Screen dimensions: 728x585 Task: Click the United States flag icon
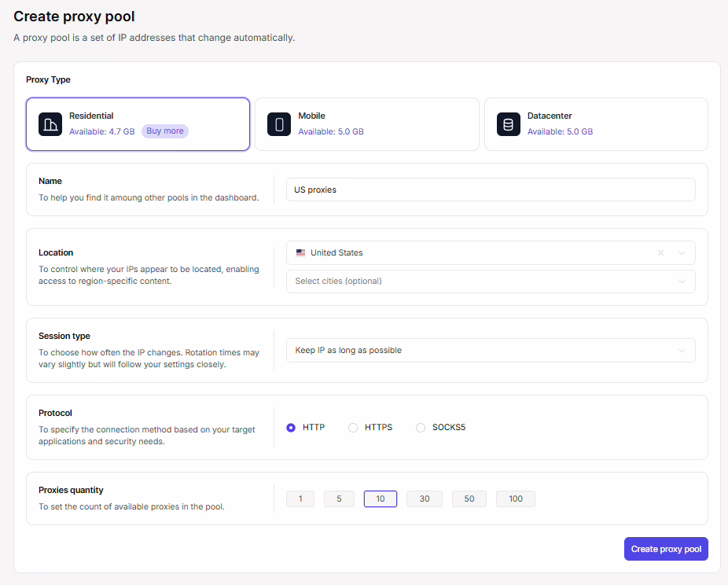pyautogui.click(x=300, y=253)
